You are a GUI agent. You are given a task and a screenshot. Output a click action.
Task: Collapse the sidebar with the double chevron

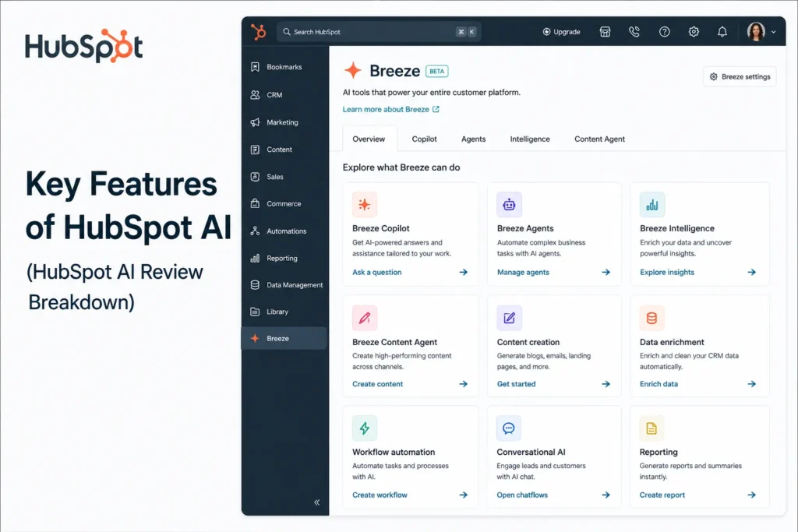(316, 502)
